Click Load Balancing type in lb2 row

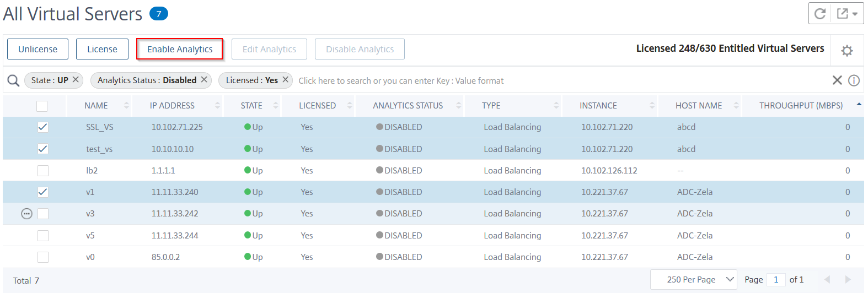click(x=512, y=171)
